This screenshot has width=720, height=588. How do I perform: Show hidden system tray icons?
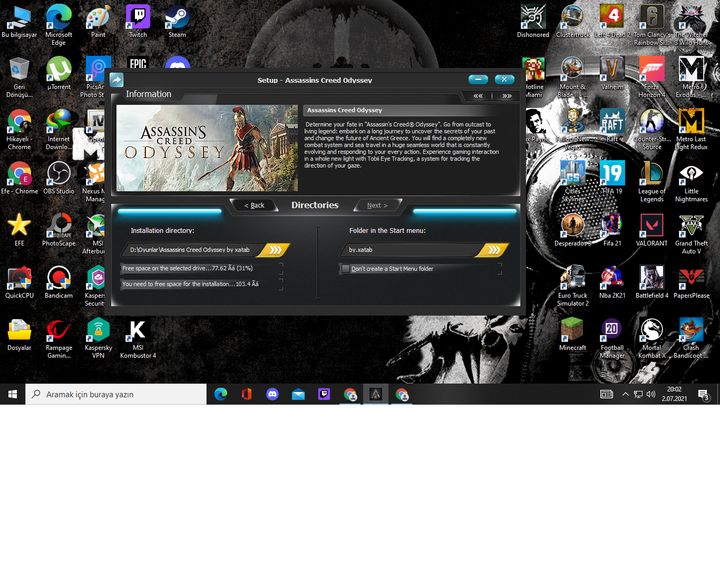[x=626, y=394]
